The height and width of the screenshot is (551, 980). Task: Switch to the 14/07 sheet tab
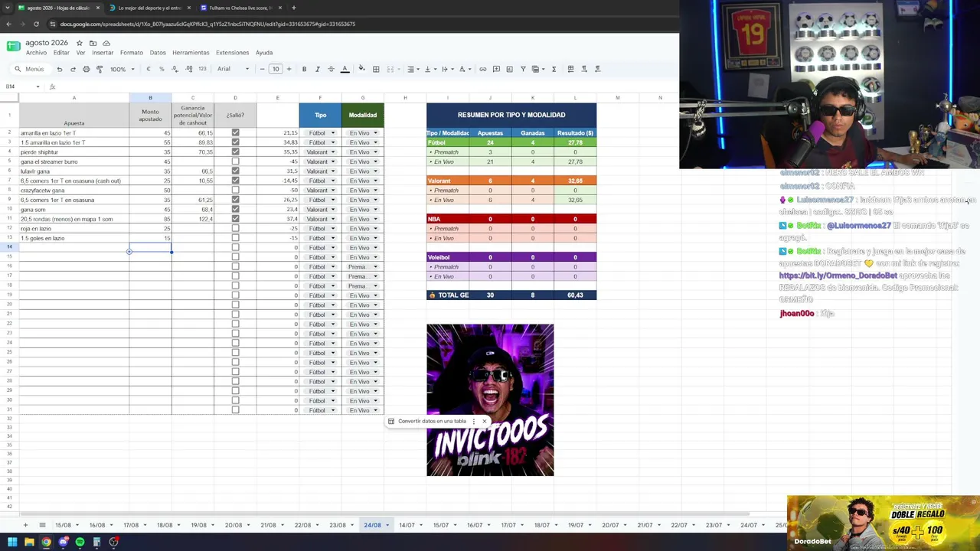point(410,525)
